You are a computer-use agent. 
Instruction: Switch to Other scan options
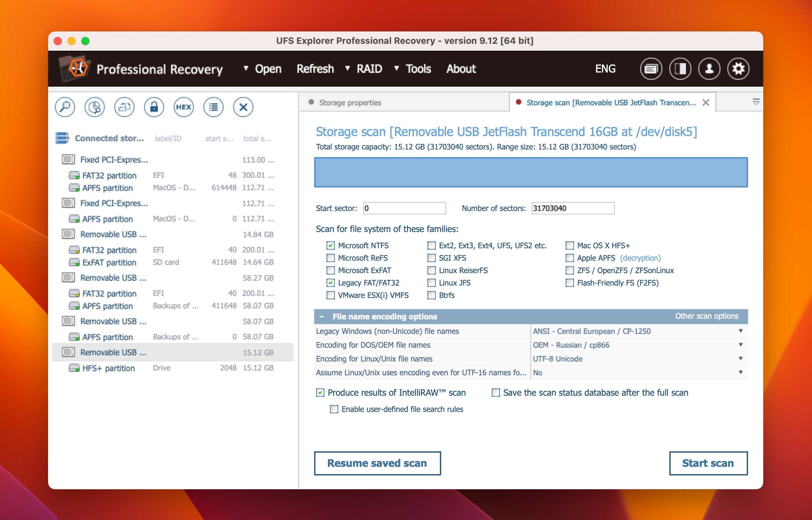707,316
